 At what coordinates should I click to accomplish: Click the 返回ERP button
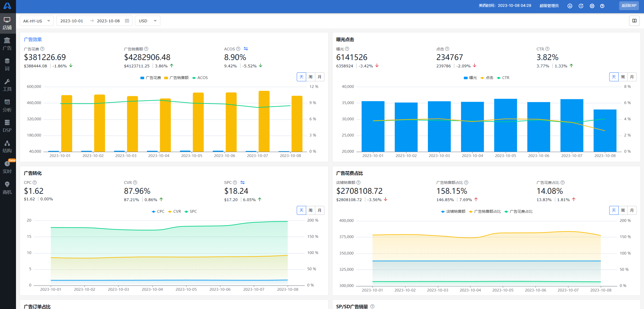click(629, 6)
